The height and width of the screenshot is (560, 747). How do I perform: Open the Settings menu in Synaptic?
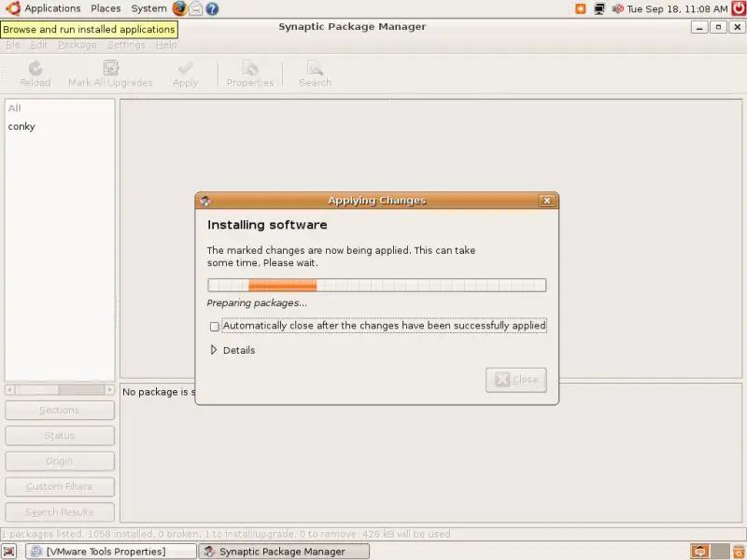coord(126,45)
